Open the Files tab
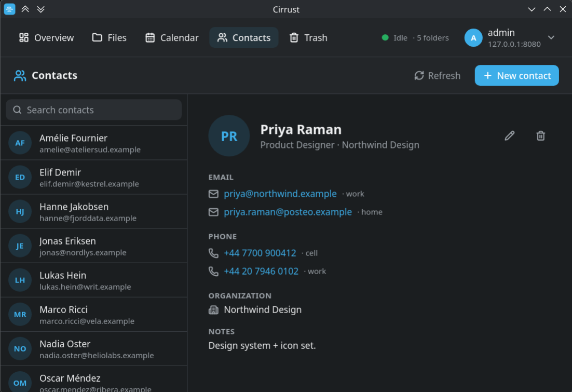Image resolution: width=572 pixels, height=392 pixels. [109, 37]
